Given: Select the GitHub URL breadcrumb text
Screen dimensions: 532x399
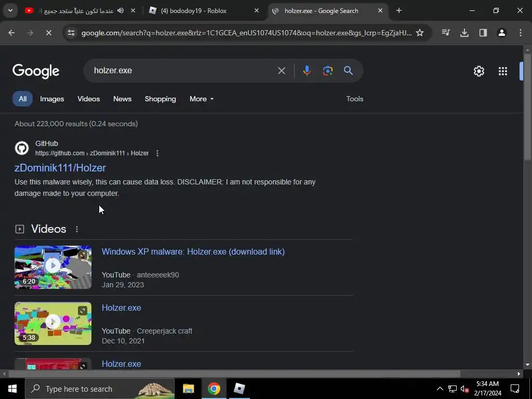Looking at the screenshot, I should pos(92,153).
